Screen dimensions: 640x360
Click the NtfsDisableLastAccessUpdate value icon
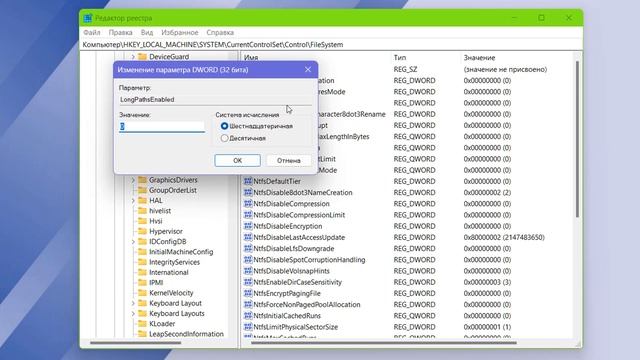pyautogui.click(x=248, y=237)
